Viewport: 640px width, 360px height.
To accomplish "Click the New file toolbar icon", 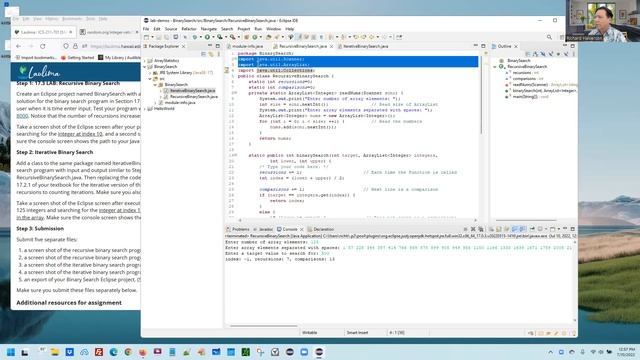I will [x=147, y=37].
